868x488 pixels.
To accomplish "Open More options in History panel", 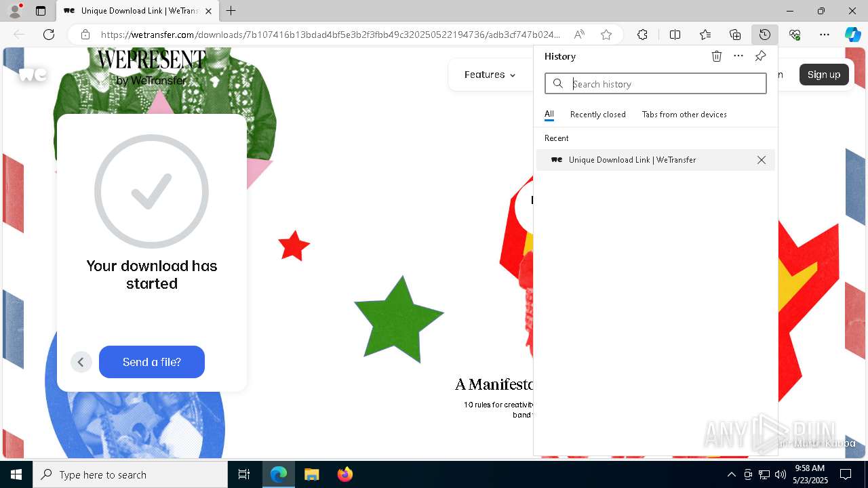I will [x=738, y=56].
